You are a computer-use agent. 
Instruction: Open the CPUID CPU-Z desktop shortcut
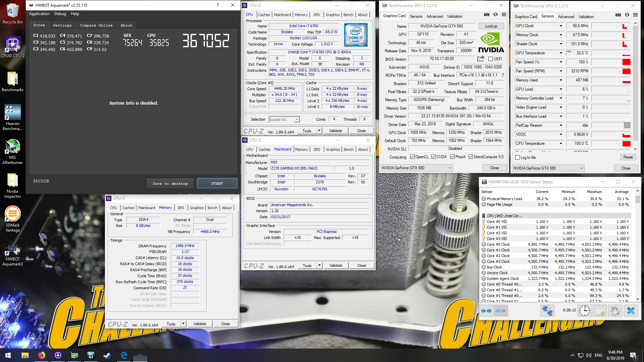click(12, 47)
